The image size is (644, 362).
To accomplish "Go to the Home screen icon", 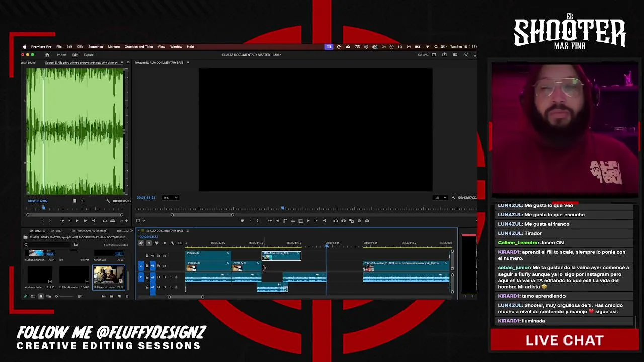I will [47, 55].
